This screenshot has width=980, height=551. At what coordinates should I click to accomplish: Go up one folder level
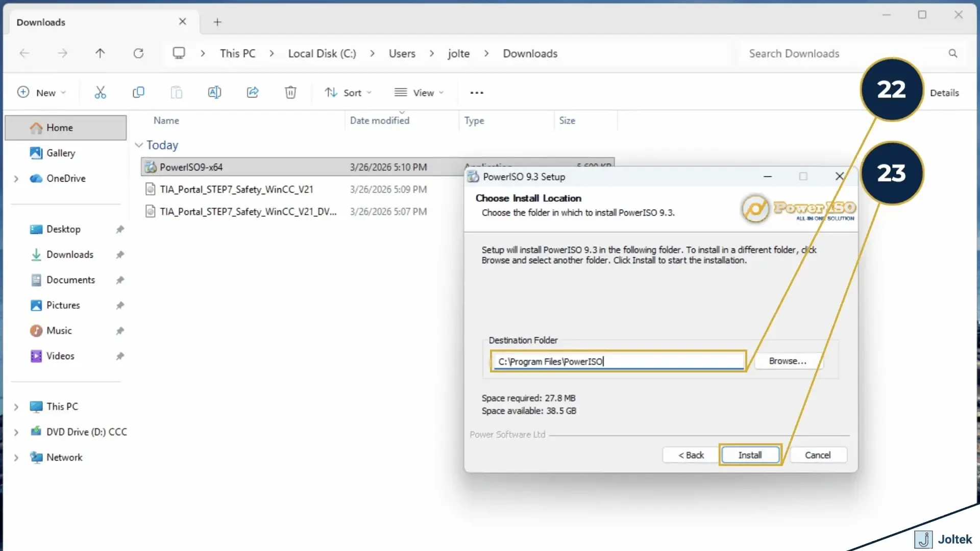(x=100, y=53)
